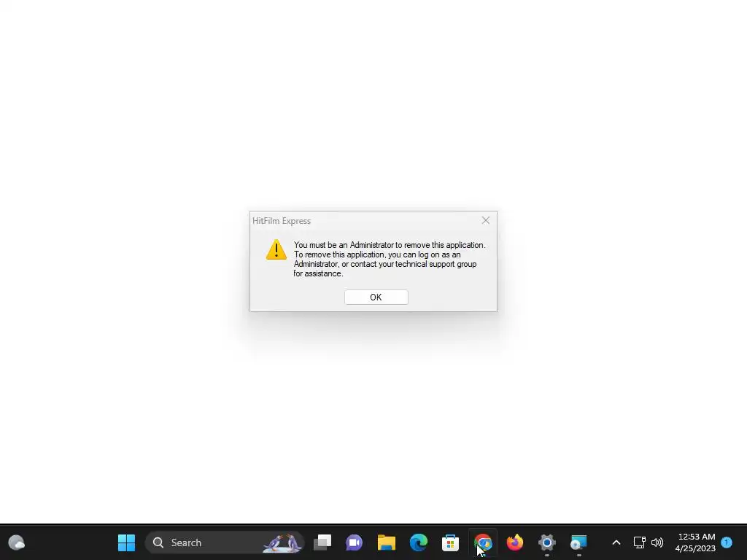Image resolution: width=747 pixels, height=560 pixels.
Task: Click the yellow warning icon in the dialog
Action: click(x=276, y=249)
